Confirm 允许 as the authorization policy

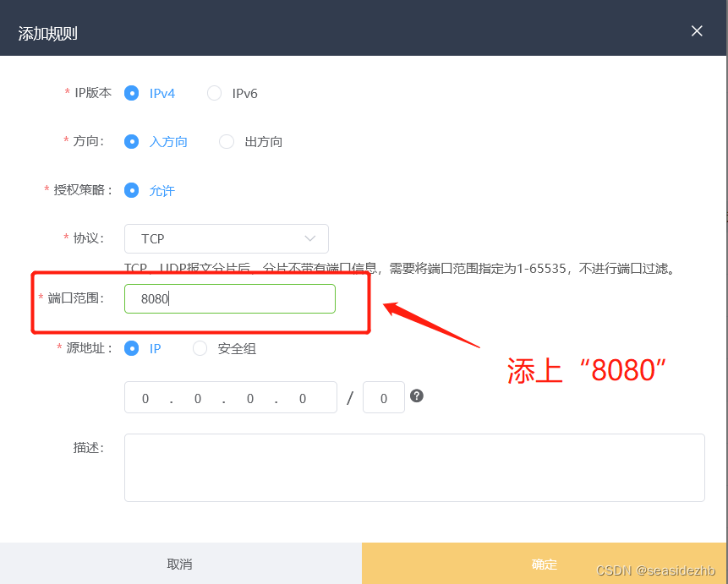pyautogui.click(x=132, y=190)
